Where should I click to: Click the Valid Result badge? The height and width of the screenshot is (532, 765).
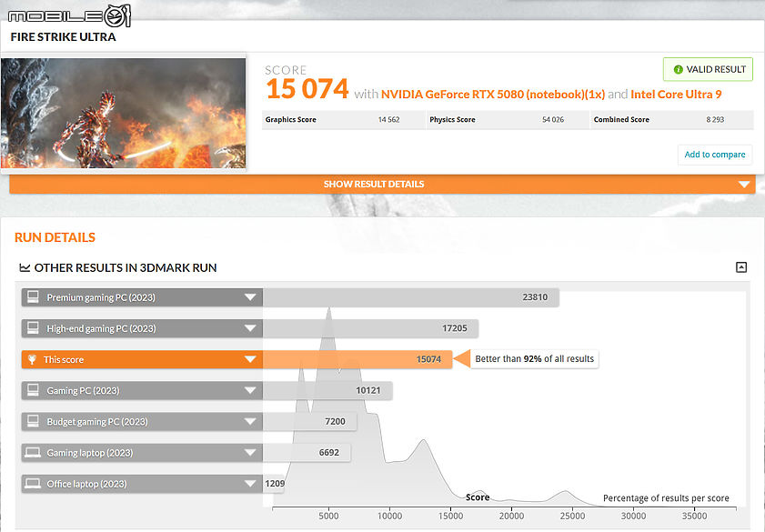708,69
